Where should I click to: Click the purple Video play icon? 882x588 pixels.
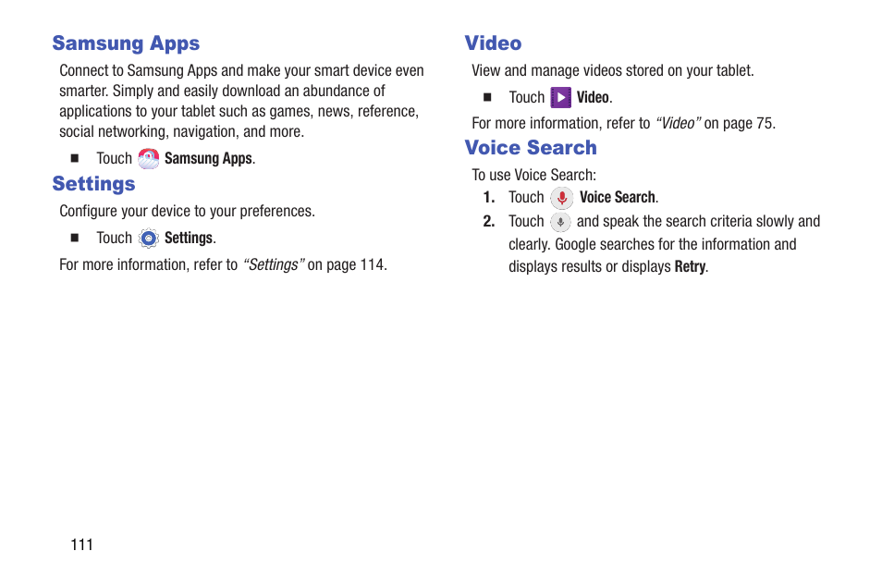[561, 97]
